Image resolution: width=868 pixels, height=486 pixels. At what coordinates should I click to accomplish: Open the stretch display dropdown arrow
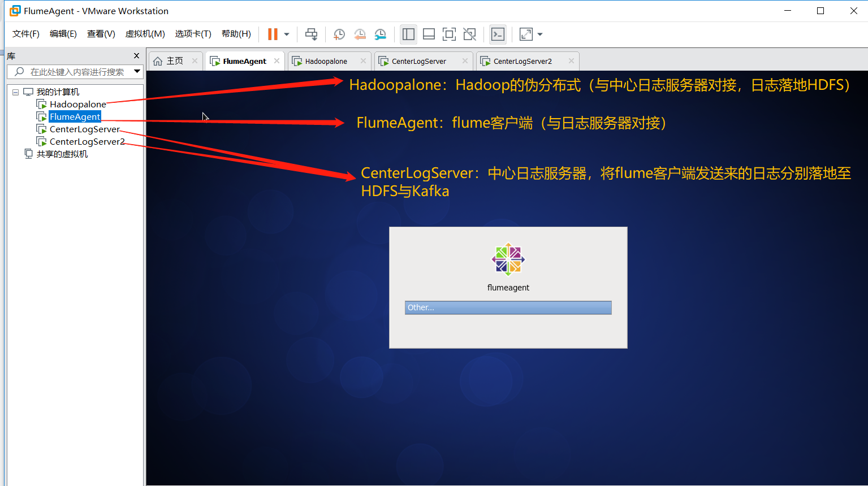(x=540, y=34)
